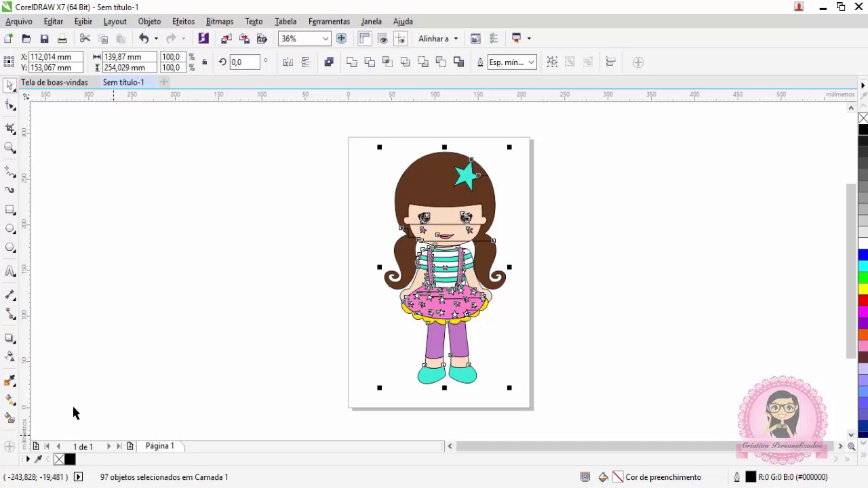Image resolution: width=868 pixels, height=488 pixels.
Task: Toggle the Show guidelines button
Action: point(400,39)
